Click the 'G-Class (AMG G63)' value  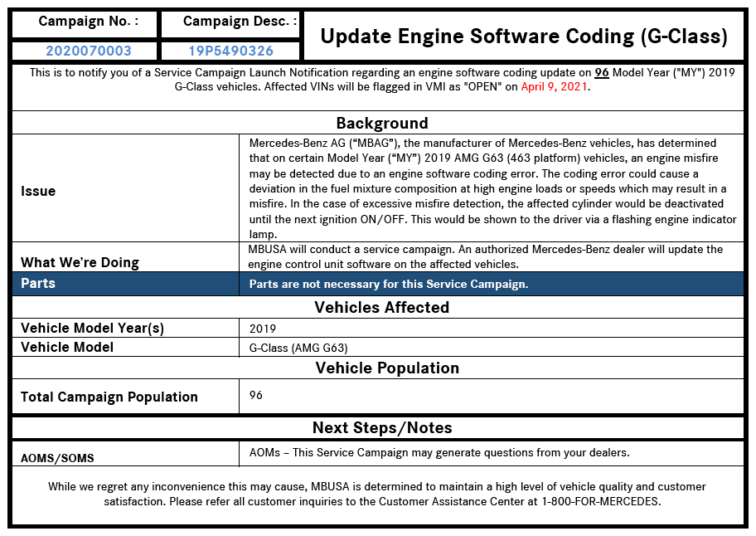point(298,348)
